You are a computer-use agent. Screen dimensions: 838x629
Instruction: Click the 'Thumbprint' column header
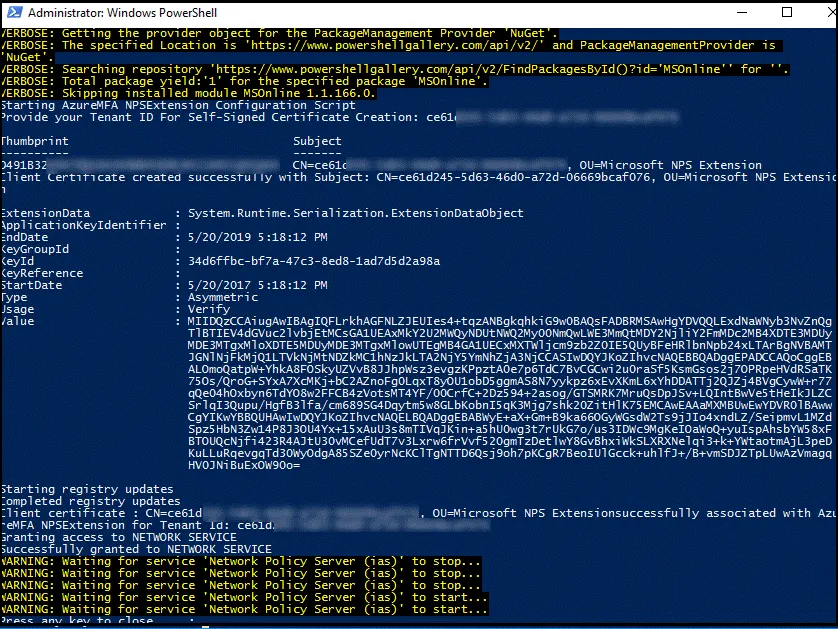tap(35, 141)
